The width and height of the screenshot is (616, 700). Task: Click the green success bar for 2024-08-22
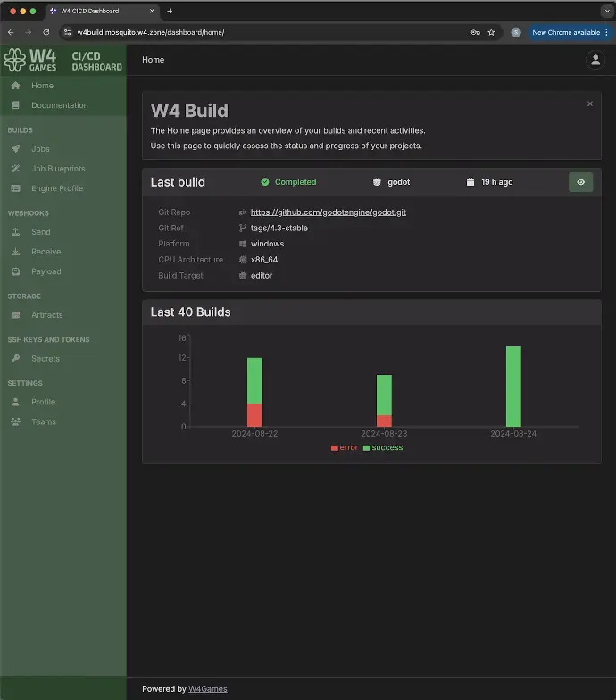(x=254, y=380)
